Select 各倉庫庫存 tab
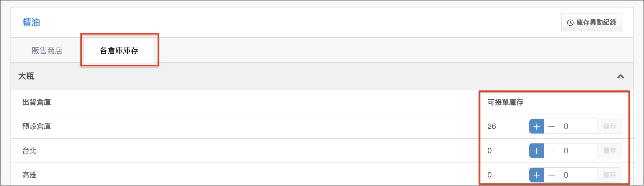Viewport: 644px width, 186px height. click(x=119, y=51)
